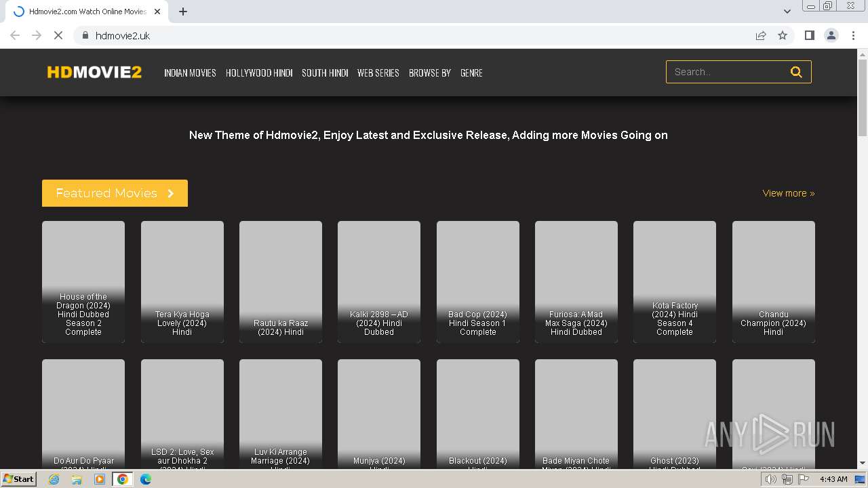Screen dimensions: 868x488
Task: Open Do Aur Do Pyaar card
Action: point(83,413)
